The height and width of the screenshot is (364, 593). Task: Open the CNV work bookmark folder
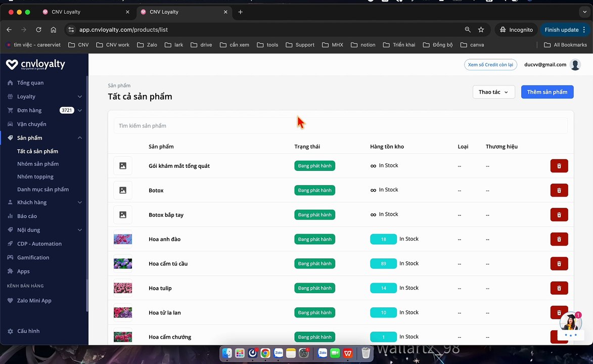(x=113, y=44)
